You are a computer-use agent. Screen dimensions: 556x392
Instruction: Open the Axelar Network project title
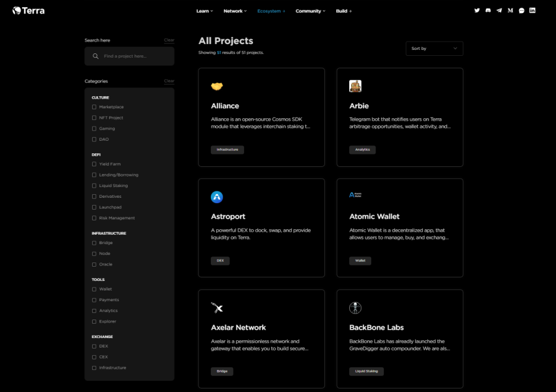pyautogui.click(x=238, y=327)
